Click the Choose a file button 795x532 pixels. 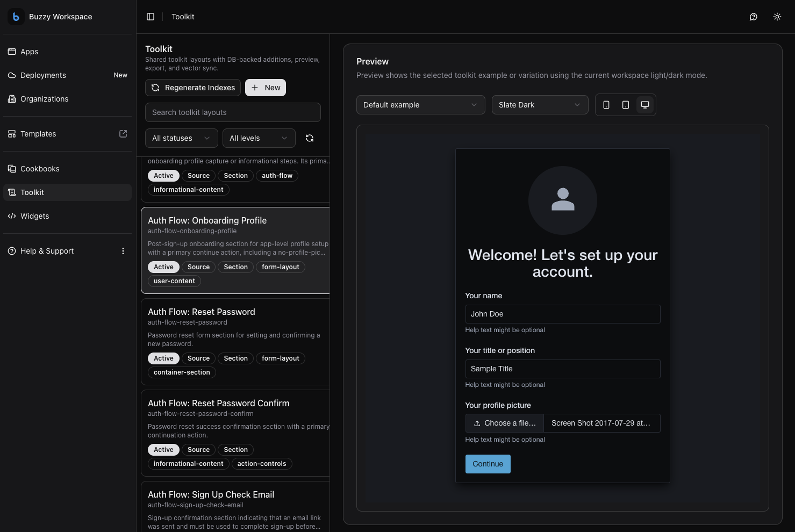point(505,423)
